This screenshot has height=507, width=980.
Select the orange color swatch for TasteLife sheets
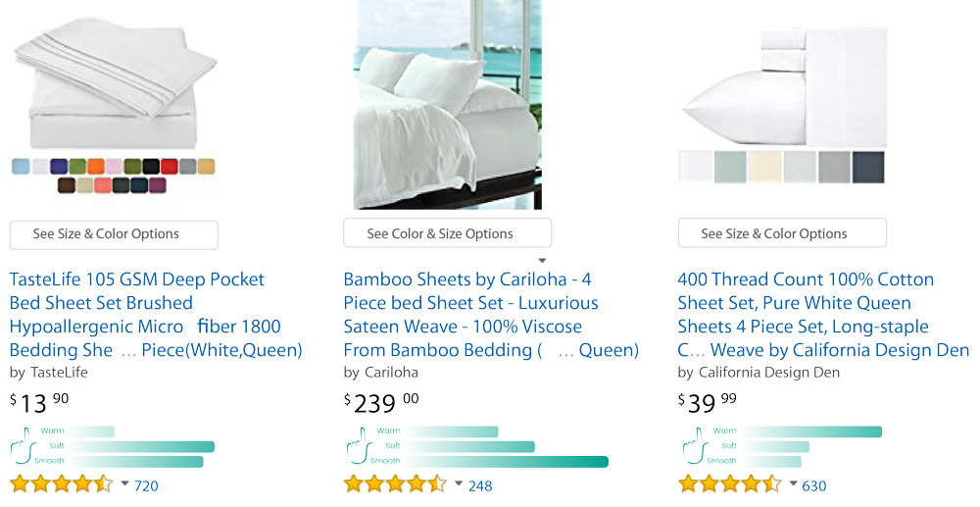coord(95,167)
